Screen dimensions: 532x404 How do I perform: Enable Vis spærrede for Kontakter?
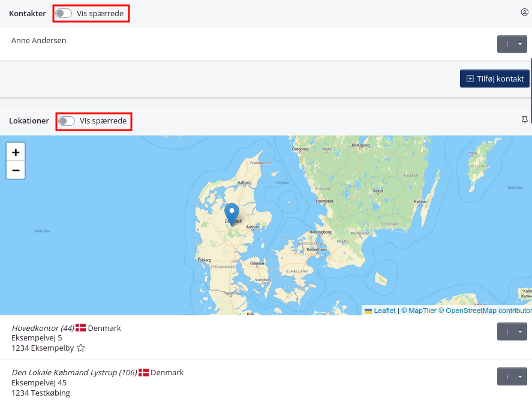pos(62,13)
